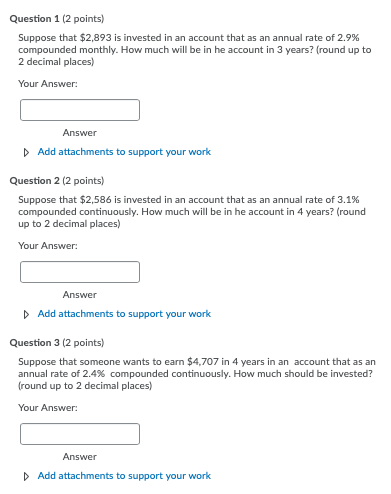Screen dimensions: 391x494
Task: Open 'Add attachments to support your work' for Question 2
Action: pos(124,314)
